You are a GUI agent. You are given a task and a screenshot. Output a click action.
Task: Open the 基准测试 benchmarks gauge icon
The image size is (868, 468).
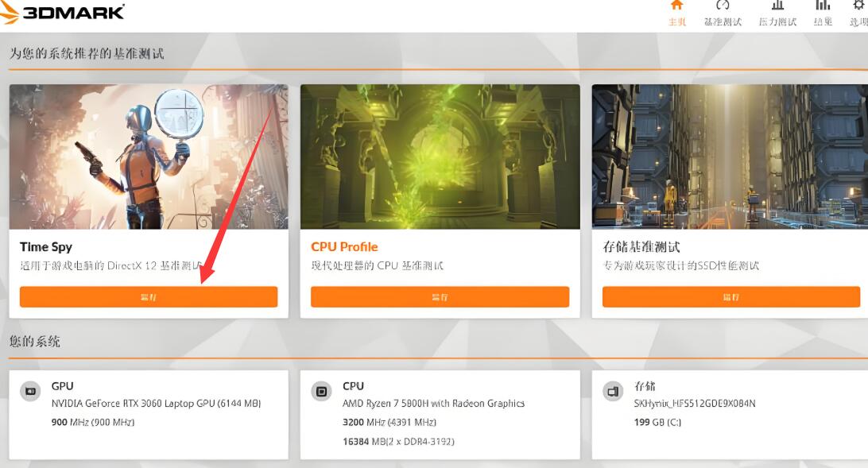[723, 6]
